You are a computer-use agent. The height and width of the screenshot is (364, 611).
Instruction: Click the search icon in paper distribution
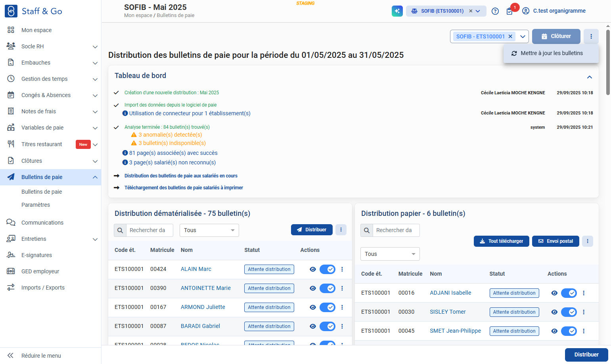[367, 231]
